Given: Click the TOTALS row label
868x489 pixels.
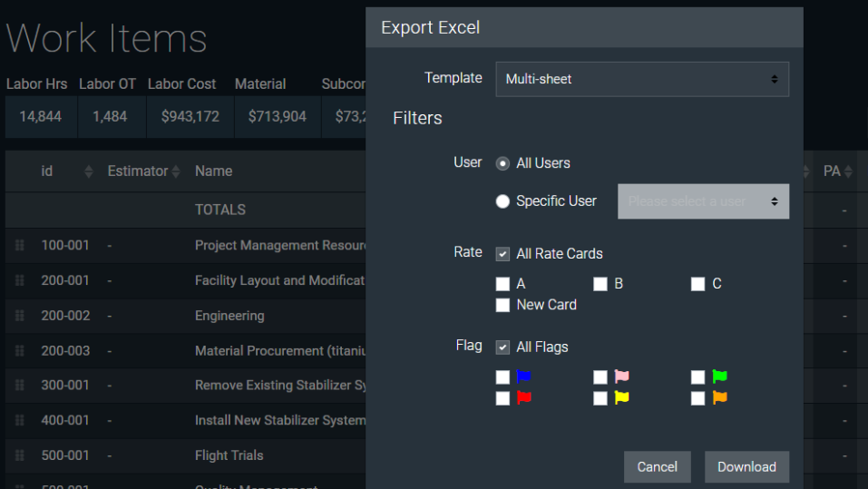Looking at the screenshot, I should pos(220,210).
